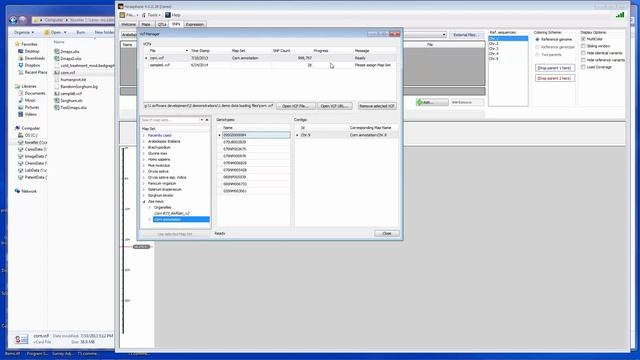The image size is (640, 360).
Task: Select Reference genotype coloring scheme
Action: (537, 47)
